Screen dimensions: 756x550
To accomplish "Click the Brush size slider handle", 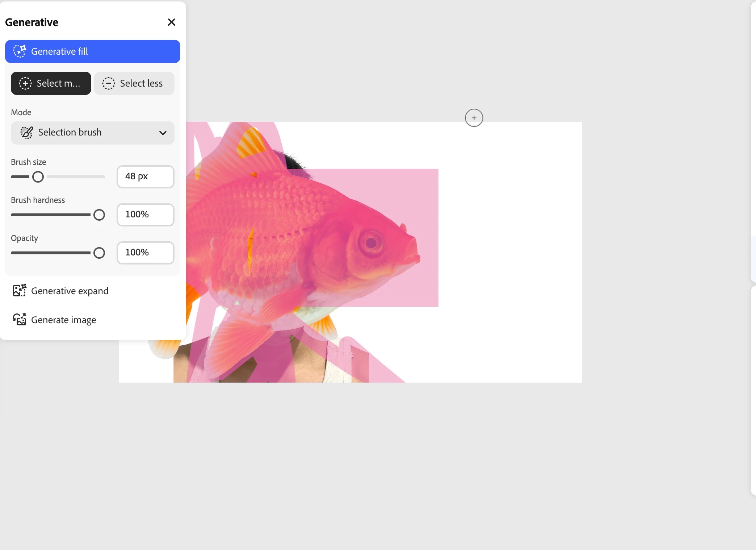I will [38, 177].
